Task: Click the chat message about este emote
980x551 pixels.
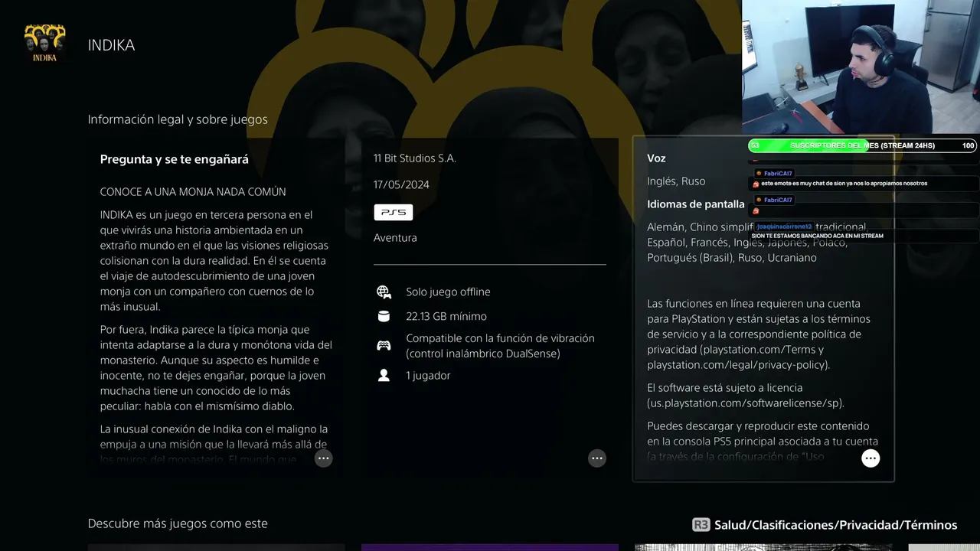Action: point(844,184)
